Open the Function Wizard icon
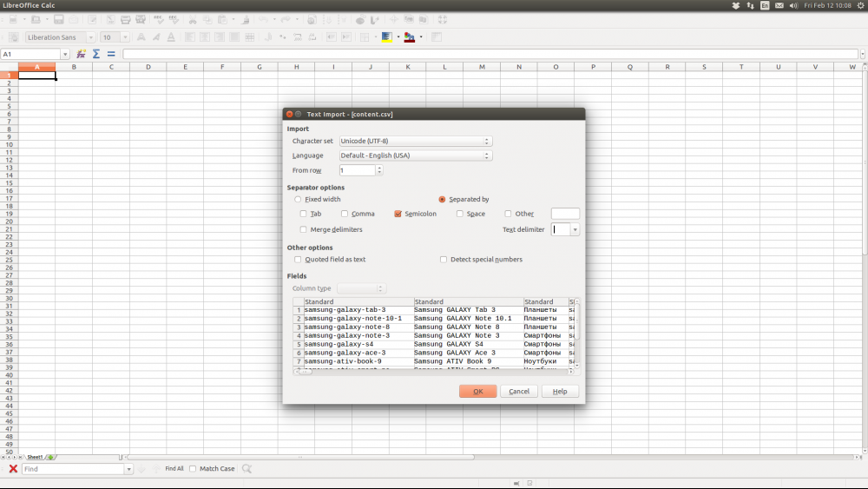 pos(81,54)
